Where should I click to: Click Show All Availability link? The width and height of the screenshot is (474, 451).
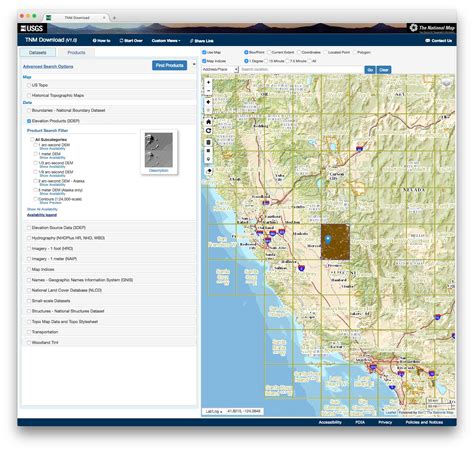[42, 209]
